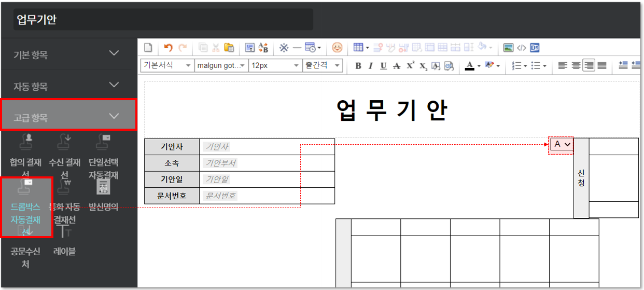
Task: Insert an emoticon with smiley icon
Action: [x=337, y=48]
